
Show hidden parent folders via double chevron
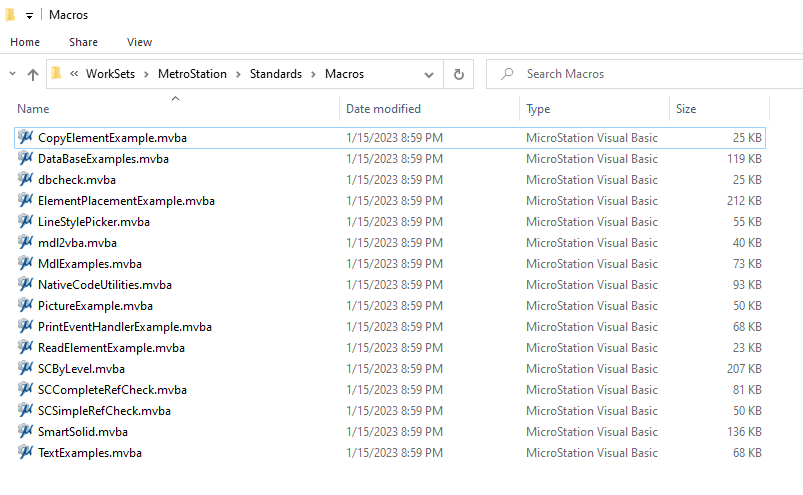(74, 74)
